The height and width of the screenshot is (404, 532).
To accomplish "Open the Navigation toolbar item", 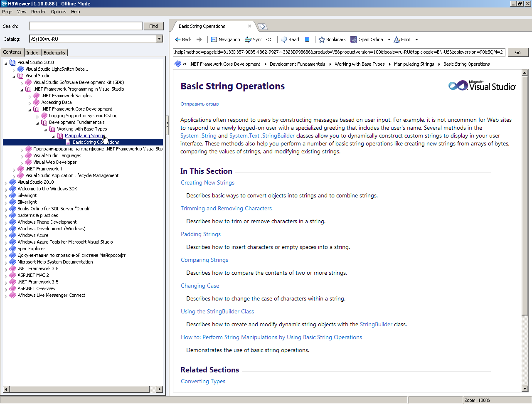I will click(225, 39).
